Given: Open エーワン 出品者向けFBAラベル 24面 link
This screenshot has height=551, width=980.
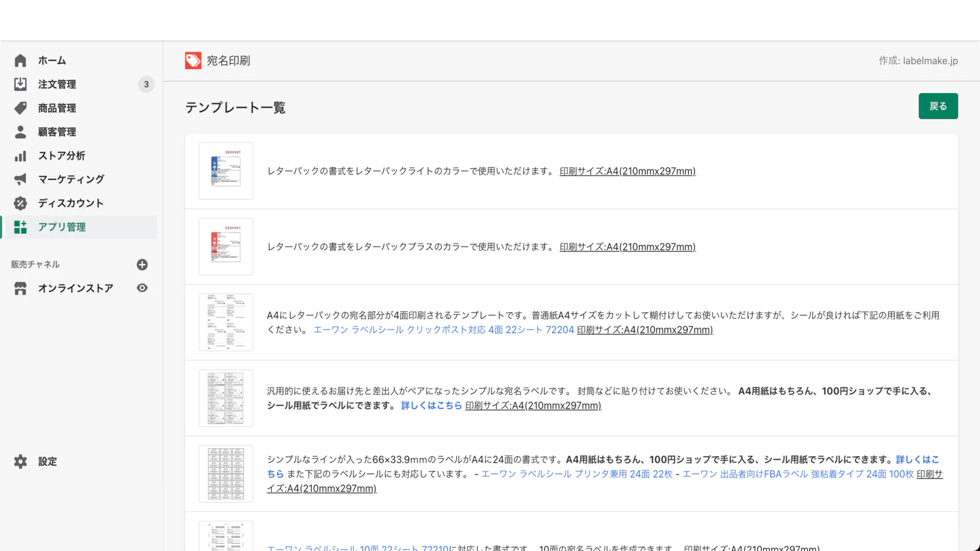Looking at the screenshot, I should (797, 474).
